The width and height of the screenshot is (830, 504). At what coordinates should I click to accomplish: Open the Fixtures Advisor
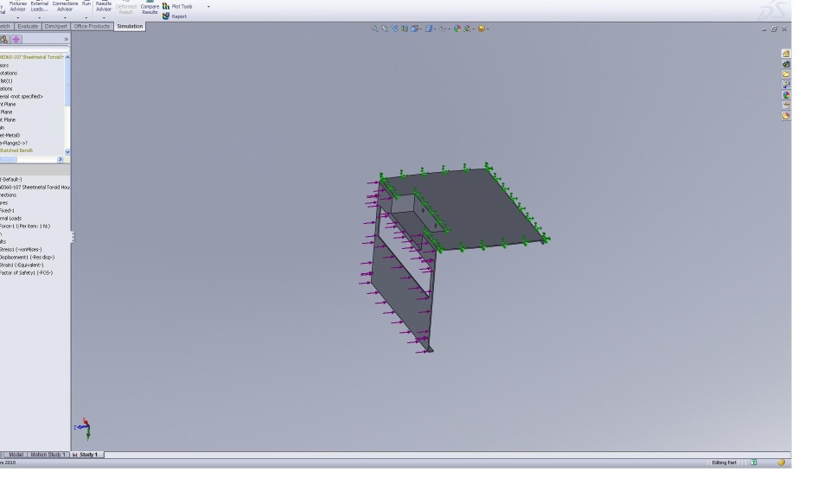point(17,6)
